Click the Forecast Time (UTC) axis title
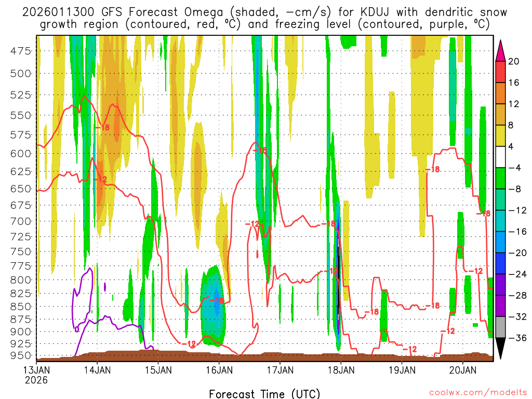Screen dimensions: 532x399 (x=264, y=393)
